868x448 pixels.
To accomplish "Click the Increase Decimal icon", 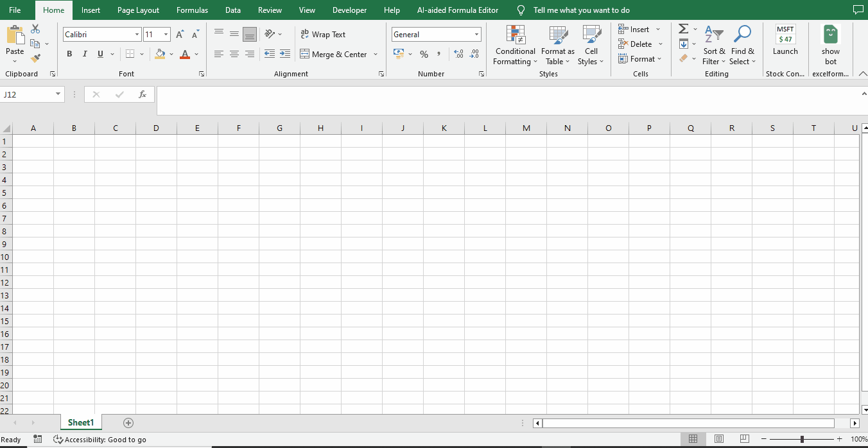I will [x=458, y=54].
